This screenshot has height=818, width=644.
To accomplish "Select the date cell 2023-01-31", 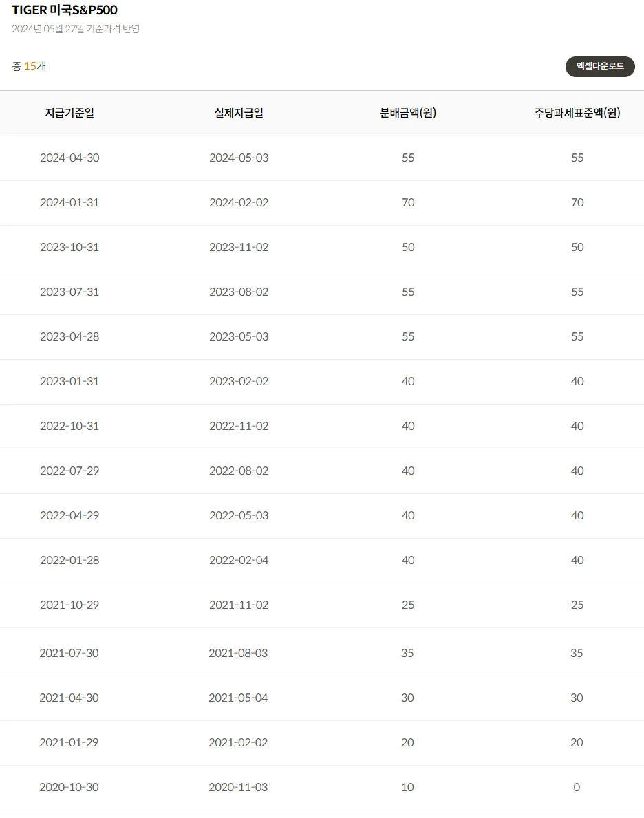I will point(69,381).
